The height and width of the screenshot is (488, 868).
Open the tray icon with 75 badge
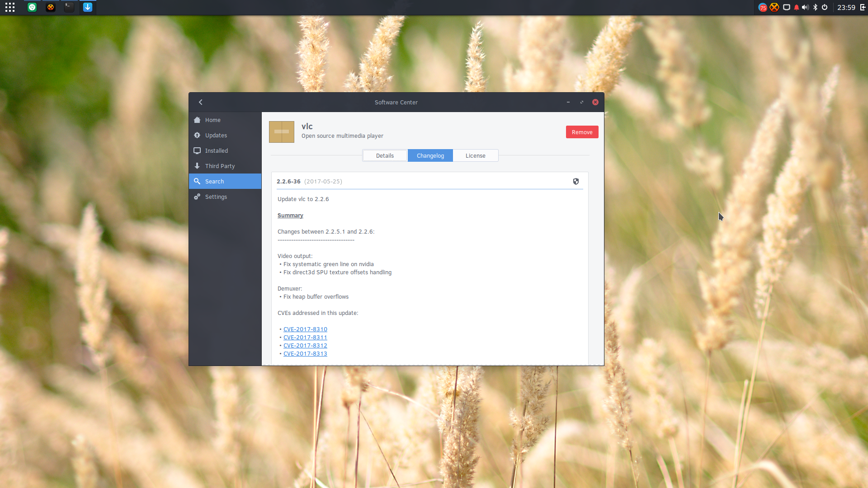point(763,7)
